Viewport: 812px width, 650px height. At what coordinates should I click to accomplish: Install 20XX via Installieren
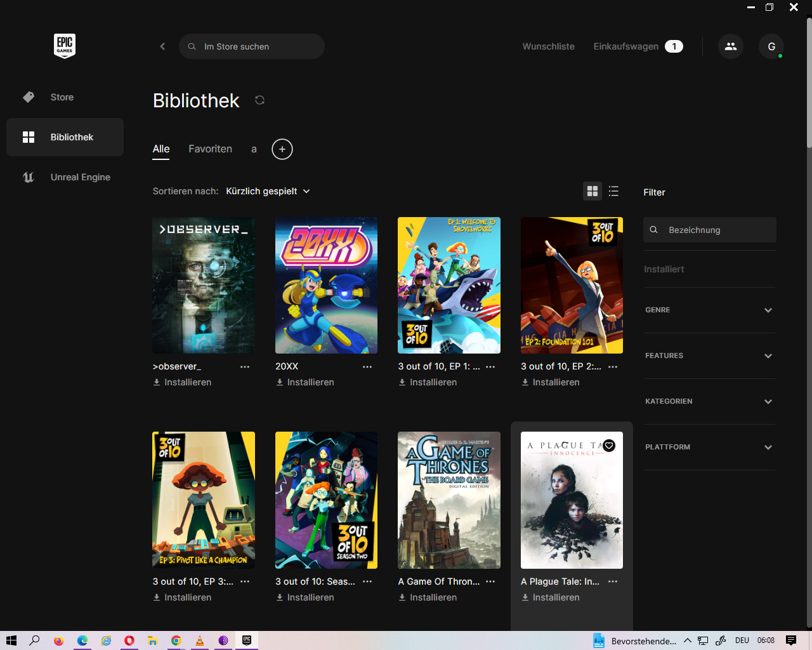(305, 382)
